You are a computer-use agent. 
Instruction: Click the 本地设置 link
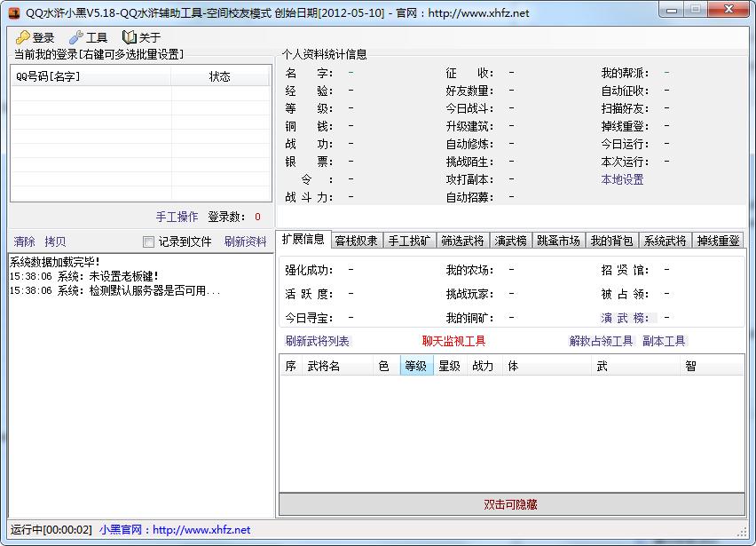click(622, 179)
